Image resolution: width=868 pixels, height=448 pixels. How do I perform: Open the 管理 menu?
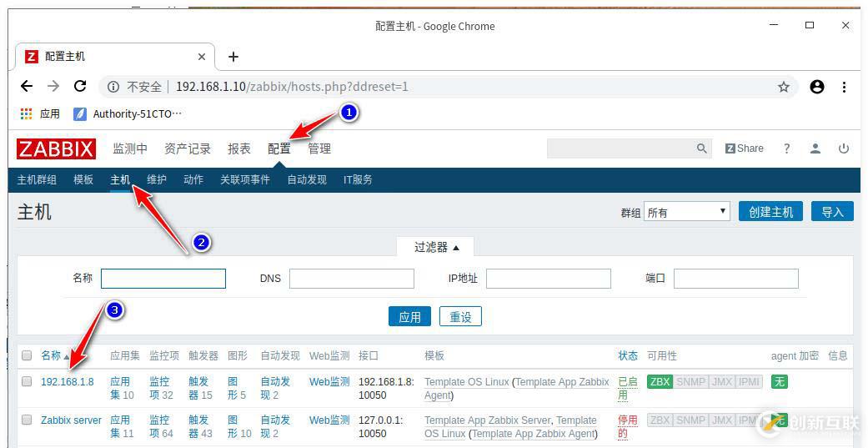[319, 148]
